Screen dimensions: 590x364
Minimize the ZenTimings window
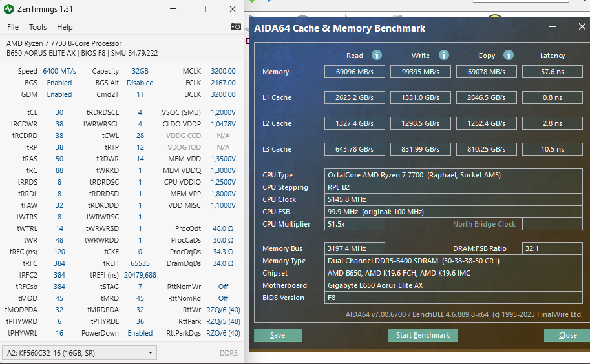(173, 9)
